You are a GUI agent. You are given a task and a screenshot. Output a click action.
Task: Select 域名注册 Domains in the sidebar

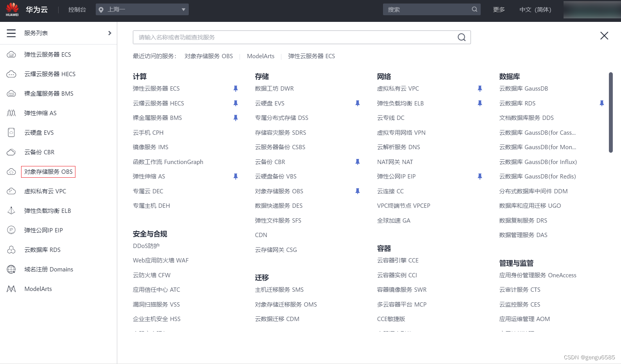pyautogui.click(x=49, y=269)
